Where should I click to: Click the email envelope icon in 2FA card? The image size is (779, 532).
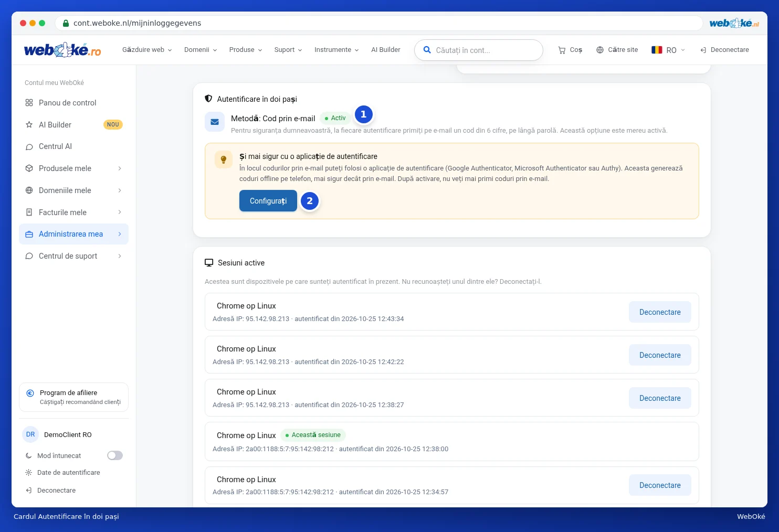click(215, 122)
